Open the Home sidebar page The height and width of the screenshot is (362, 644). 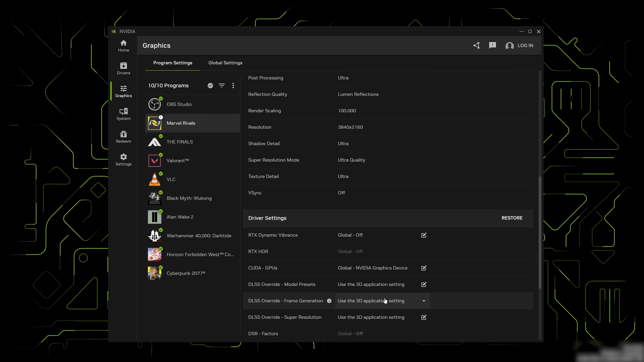click(x=123, y=46)
